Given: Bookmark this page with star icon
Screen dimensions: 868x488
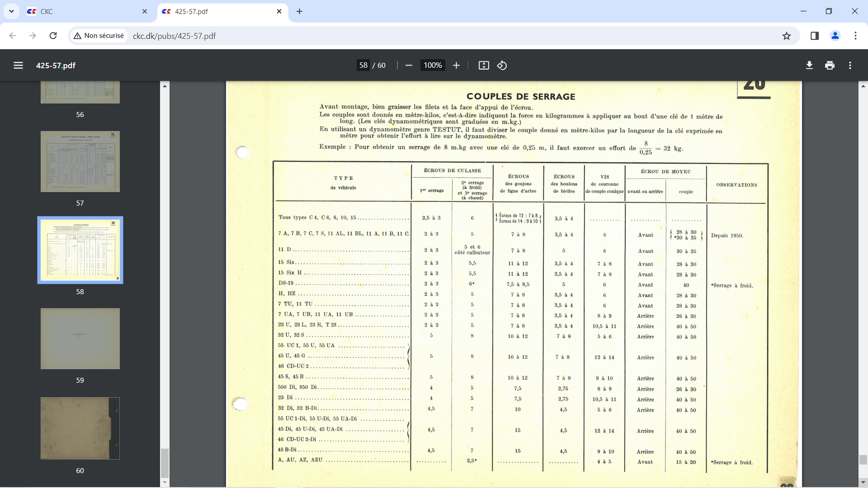Looking at the screenshot, I should (x=787, y=36).
